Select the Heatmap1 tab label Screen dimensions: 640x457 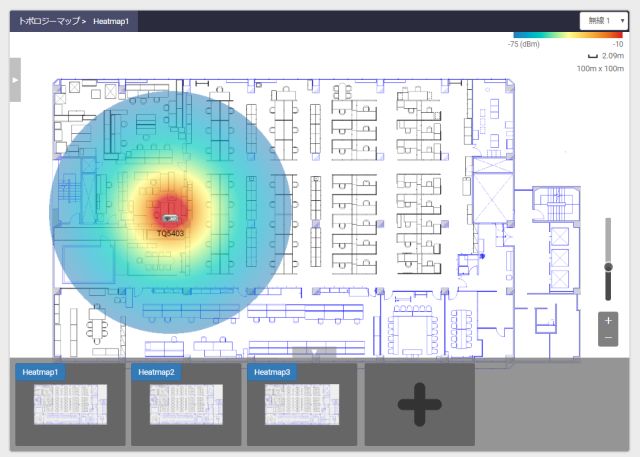click(40, 372)
